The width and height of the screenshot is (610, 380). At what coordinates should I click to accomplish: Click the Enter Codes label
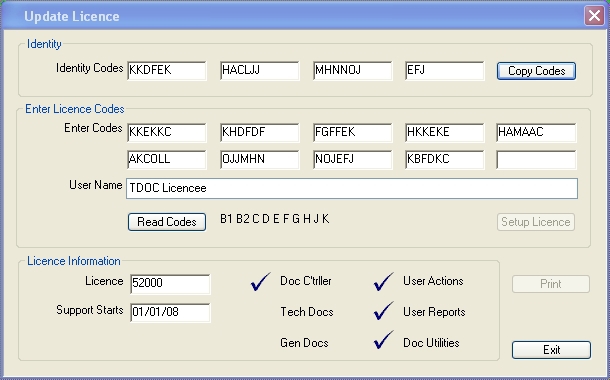coord(93,128)
